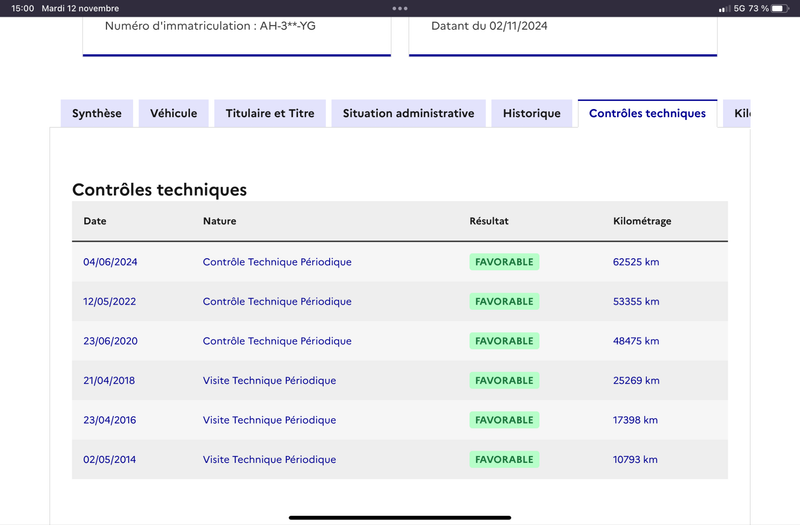Open Situation administrative tab
The width and height of the screenshot is (800, 525).
click(x=408, y=113)
